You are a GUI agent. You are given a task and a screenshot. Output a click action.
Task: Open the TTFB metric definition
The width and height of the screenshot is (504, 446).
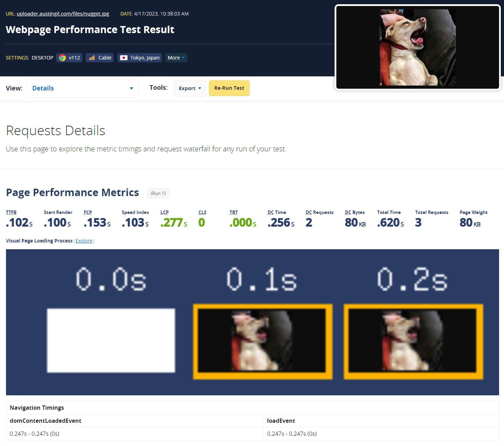[11, 212]
